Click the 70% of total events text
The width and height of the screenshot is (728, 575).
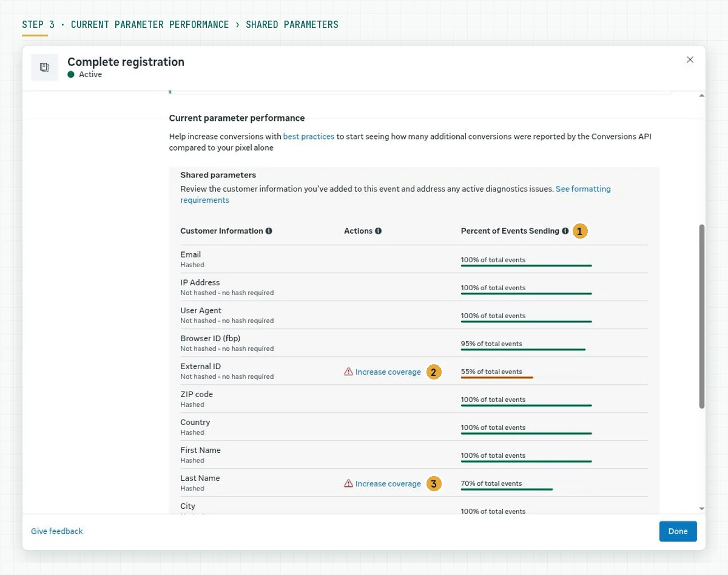(491, 483)
